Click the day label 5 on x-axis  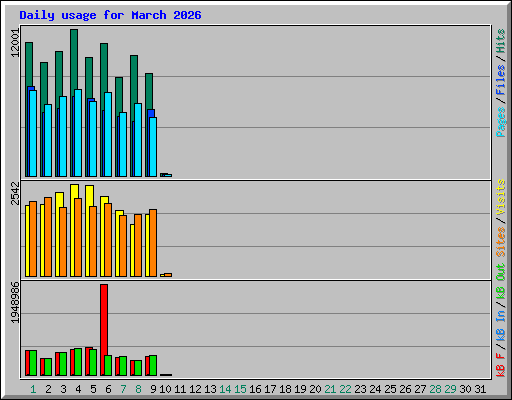(93, 389)
